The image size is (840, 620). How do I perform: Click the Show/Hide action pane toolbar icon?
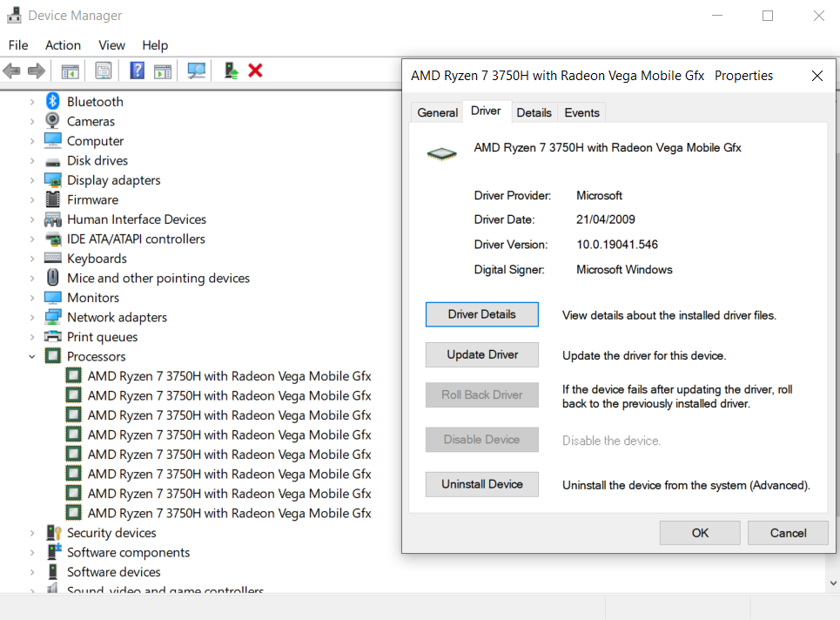pos(162,71)
